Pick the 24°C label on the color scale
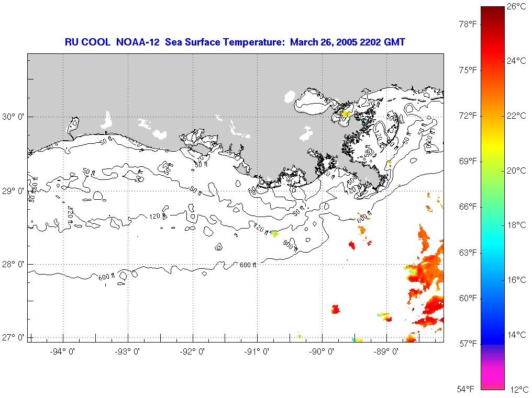 tap(516, 61)
